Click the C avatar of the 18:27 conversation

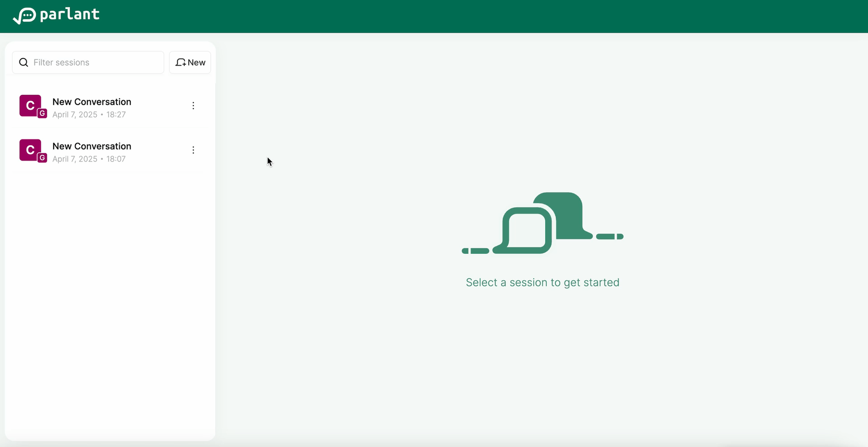tap(30, 105)
